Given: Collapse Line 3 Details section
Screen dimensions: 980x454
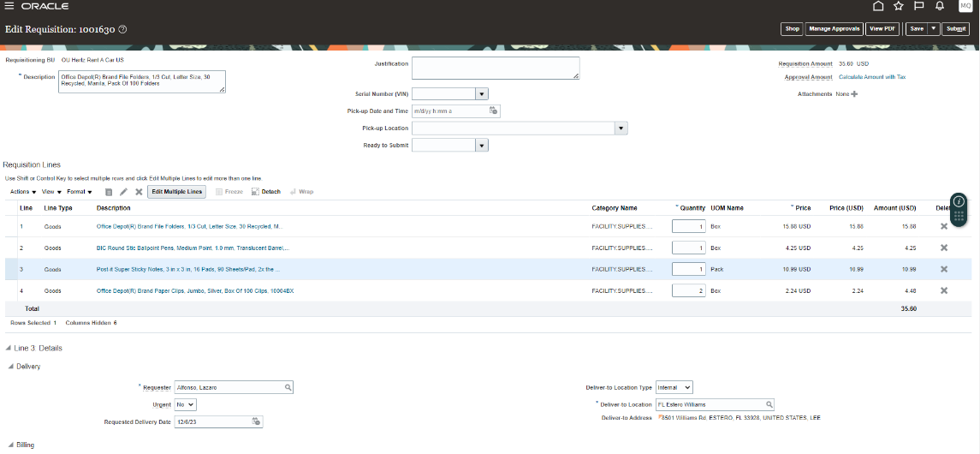Looking at the screenshot, I should click(x=8, y=349).
